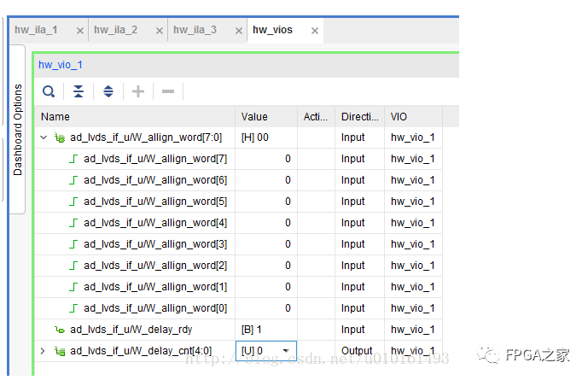Open the Dashboard Options side panel
The height and width of the screenshot is (380, 588).
click(x=17, y=130)
